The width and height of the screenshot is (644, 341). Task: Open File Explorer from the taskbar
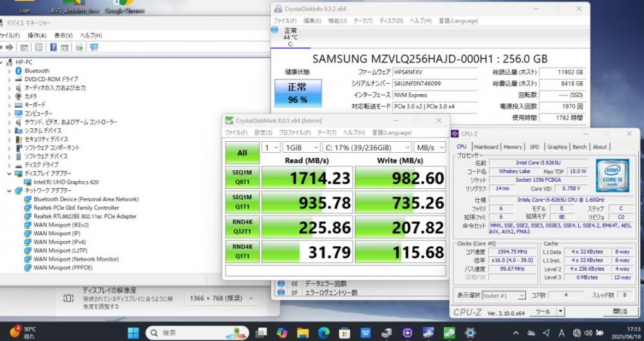[303, 333]
